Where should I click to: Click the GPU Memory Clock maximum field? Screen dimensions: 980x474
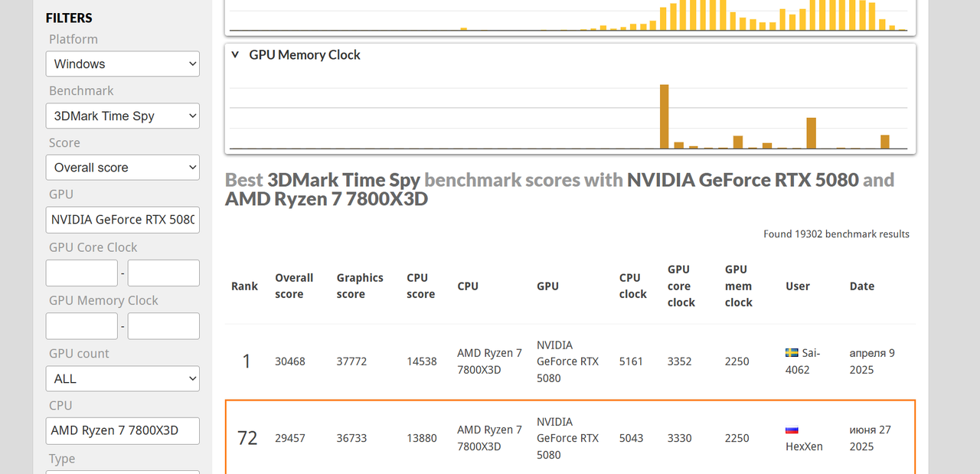tap(164, 325)
